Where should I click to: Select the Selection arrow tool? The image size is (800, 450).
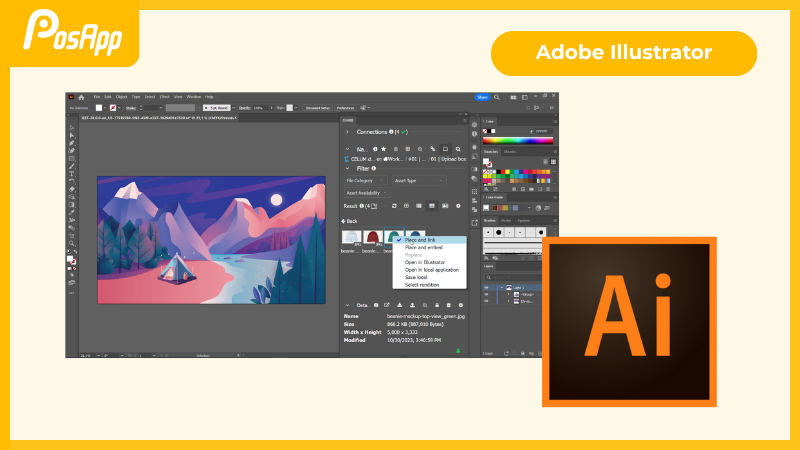(x=71, y=128)
